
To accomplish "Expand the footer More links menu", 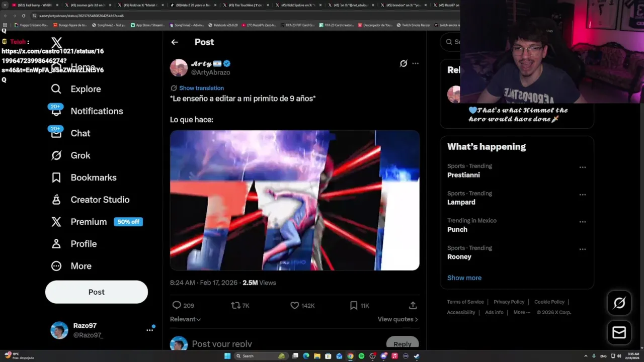I will [522, 312].
